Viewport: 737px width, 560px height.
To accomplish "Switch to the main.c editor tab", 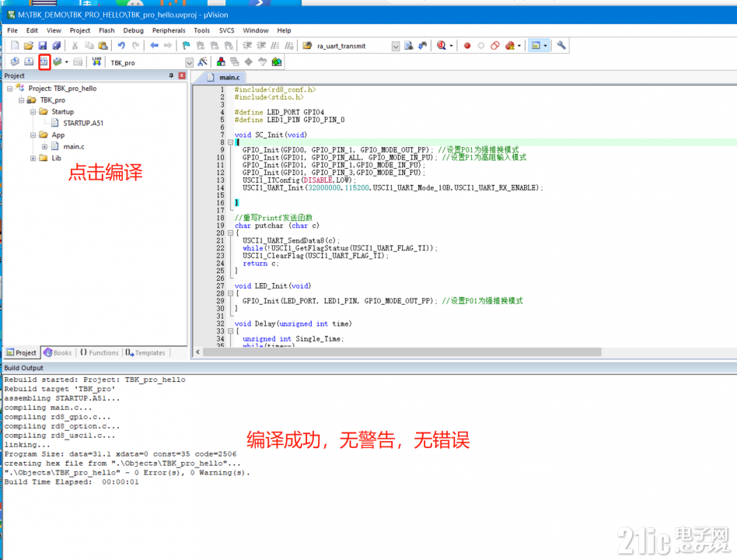I will tap(225, 78).
